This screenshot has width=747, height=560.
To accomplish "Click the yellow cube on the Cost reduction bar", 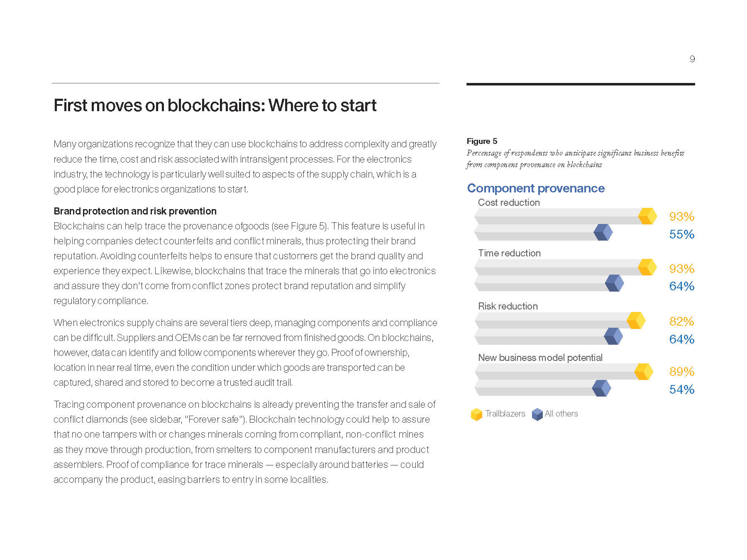I will [x=647, y=216].
